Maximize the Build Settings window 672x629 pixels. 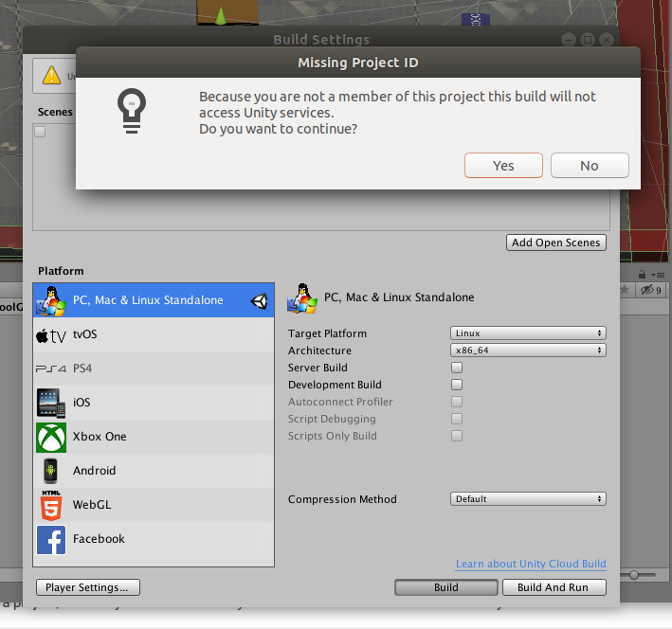[x=588, y=40]
